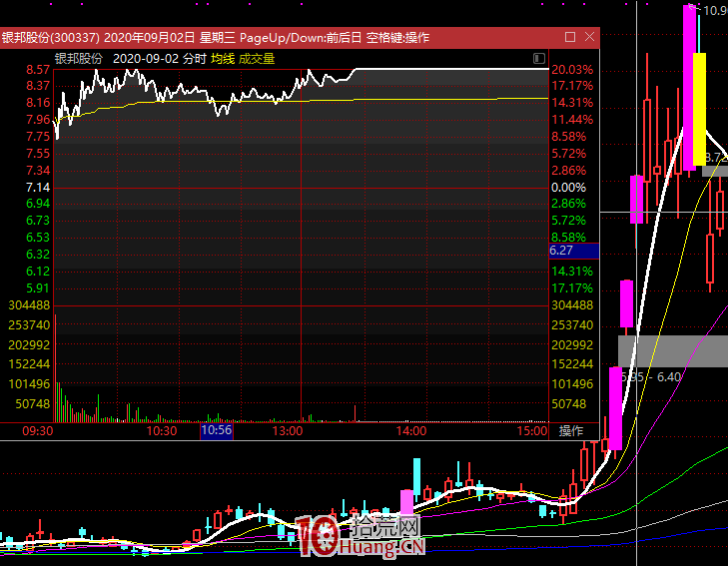728x566 pixels.
Task: Close the 银邦股份 intraday popup window
Action: [x=588, y=38]
